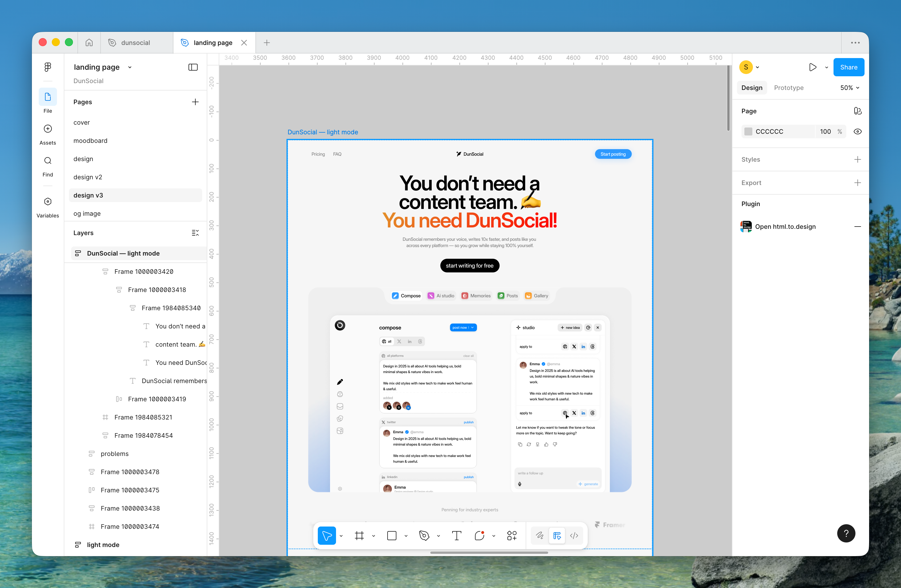Select the Rectangle shape tool

coord(392,535)
